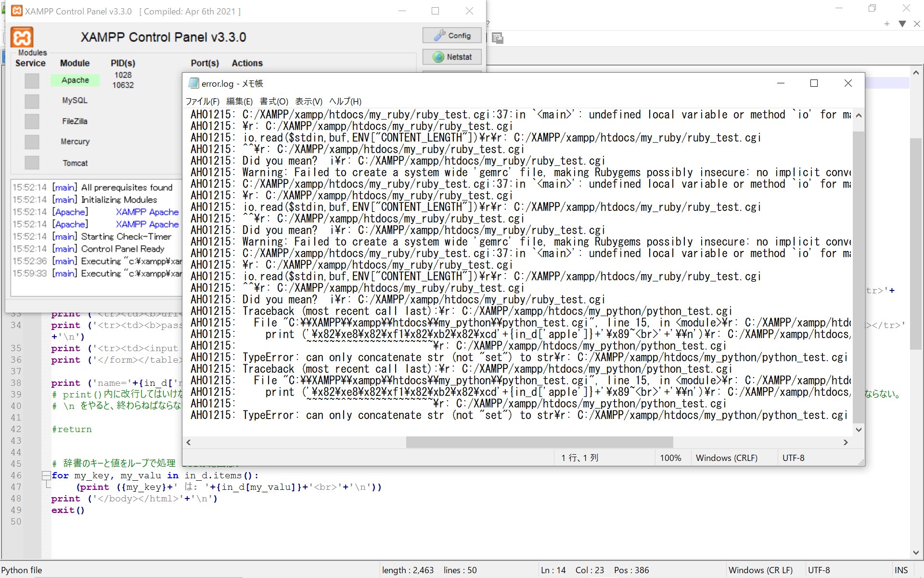Click Apache PID value 10632
Viewport: 924px width, 578px height.
[x=123, y=85]
